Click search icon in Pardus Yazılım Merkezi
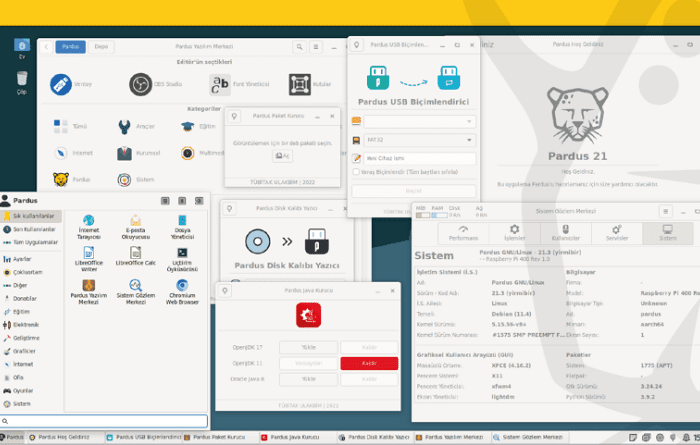 [300, 46]
